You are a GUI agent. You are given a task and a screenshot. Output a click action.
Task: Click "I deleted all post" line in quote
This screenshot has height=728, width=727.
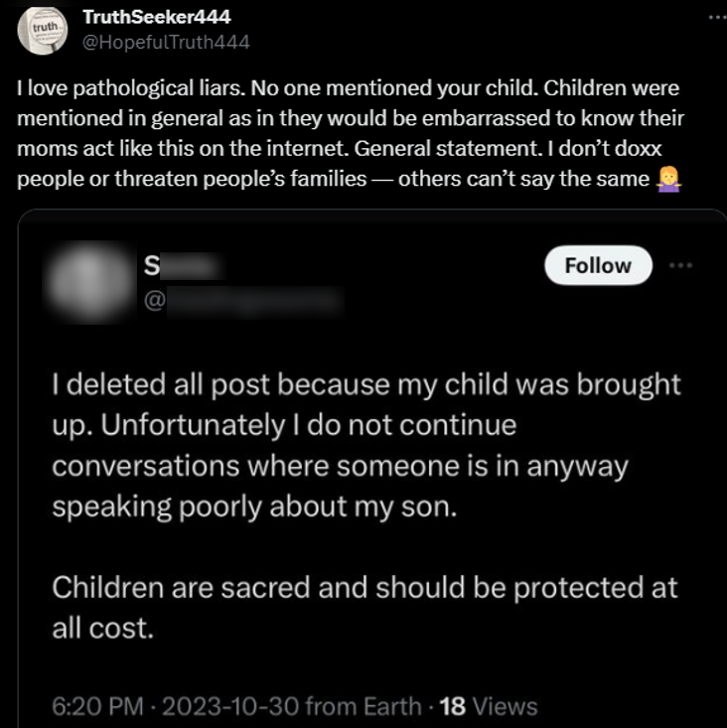(x=365, y=384)
